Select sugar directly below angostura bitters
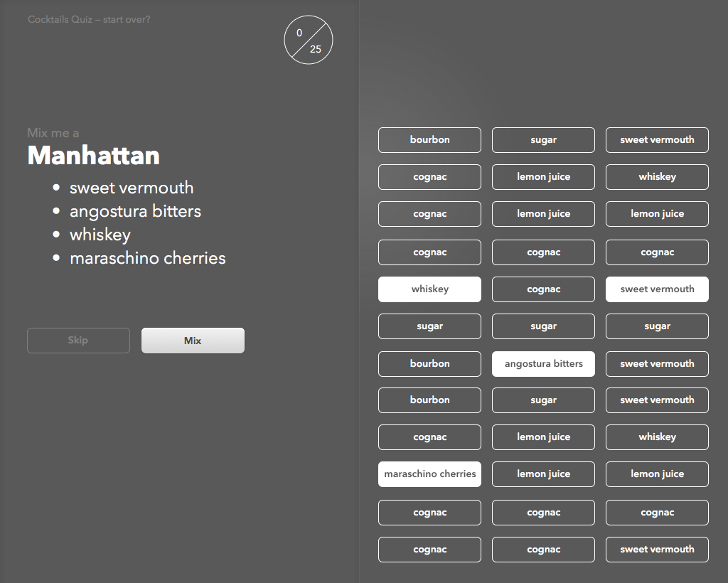Image resolution: width=728 pixels, height=583 pixels. 543,400
